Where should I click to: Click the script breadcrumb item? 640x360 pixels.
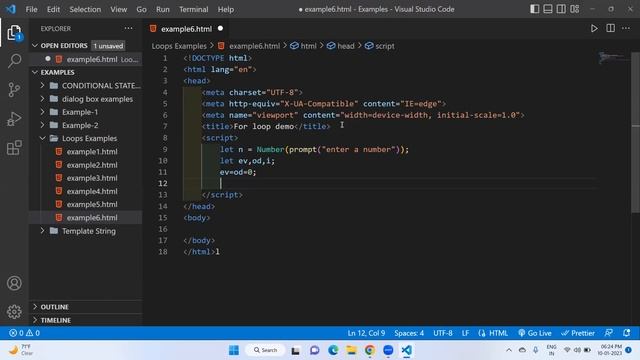tap(380, 46)
